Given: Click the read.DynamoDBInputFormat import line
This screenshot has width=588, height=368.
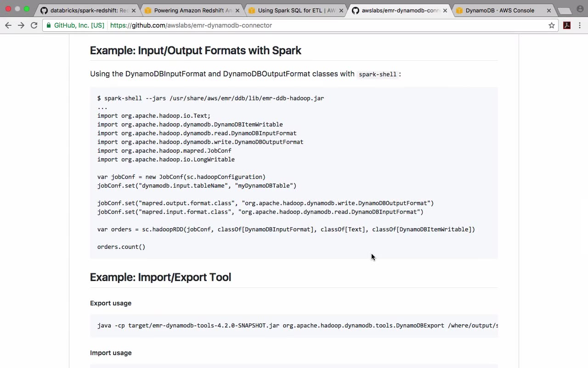Looking at the screenshot, I should point(197,133).
